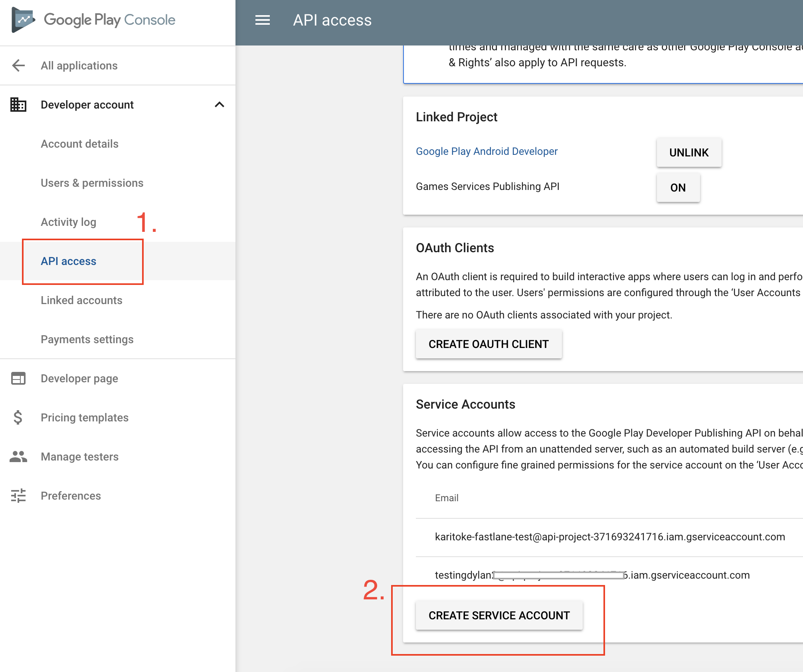Select the hamburger menu icon

[263, 21]
